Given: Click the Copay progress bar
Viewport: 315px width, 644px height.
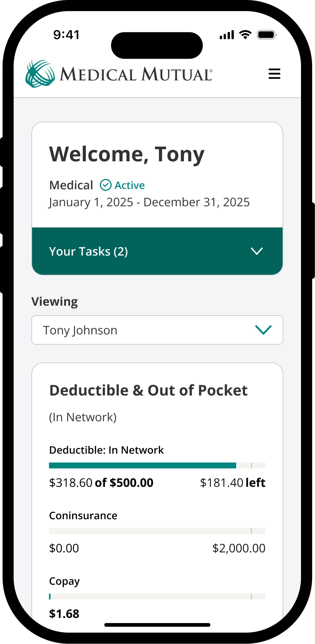Looking at the screenshot, I should click(x=157, y=597).
